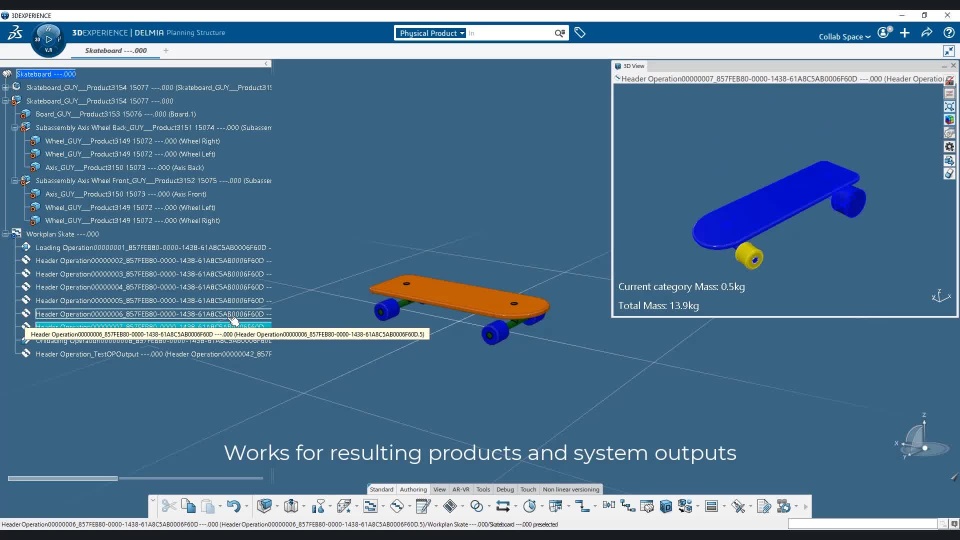This screenshot has height=540, width=960.
Task: Select Header Operation00000006 tree item
Action: click(x=153, y=314)
